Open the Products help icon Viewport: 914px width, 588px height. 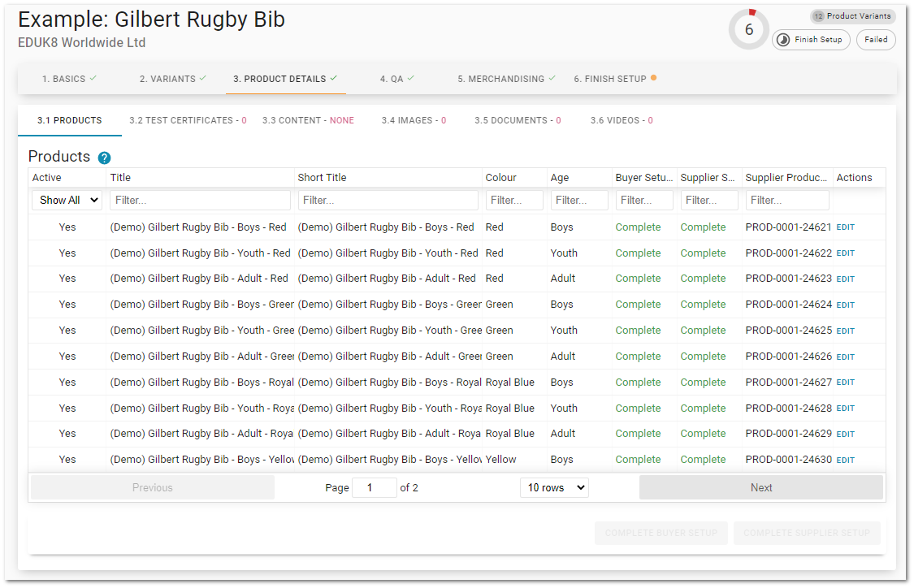coord(104,158)
